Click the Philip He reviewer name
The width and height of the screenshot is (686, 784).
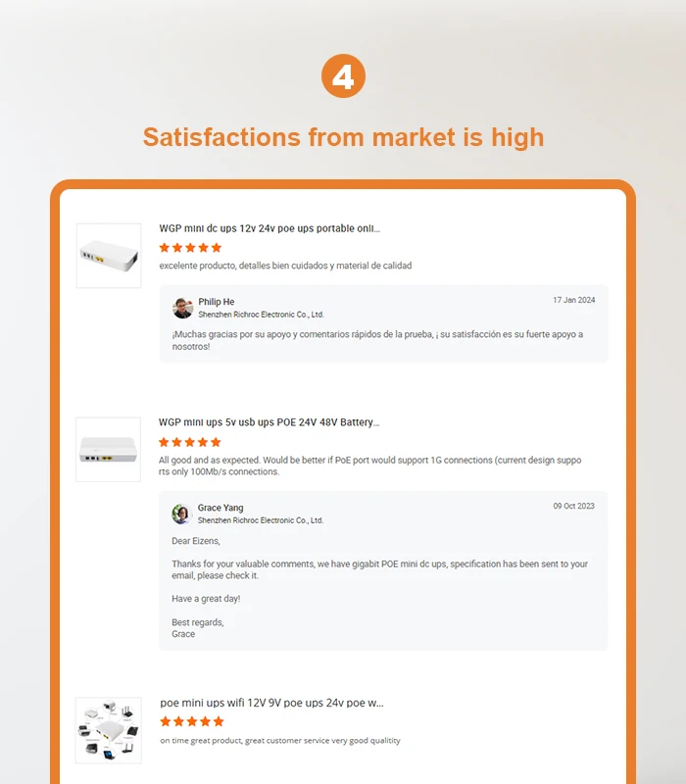click(216, 302)
